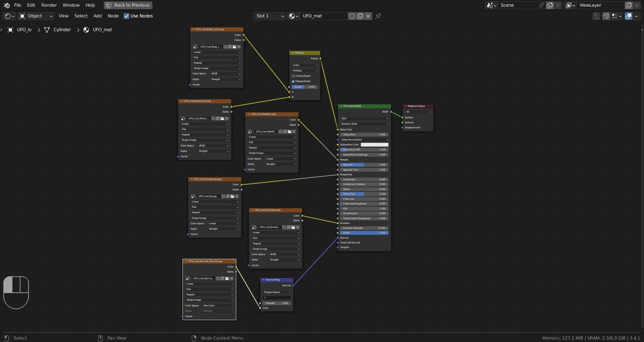The image size is (644, 342).
Task: Create a new scene with the Scene copy icon
Action: click(x=550, y=5)
